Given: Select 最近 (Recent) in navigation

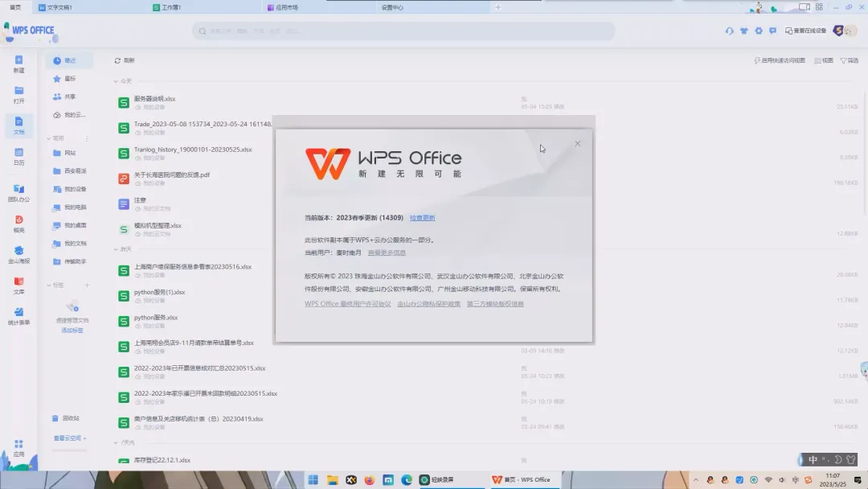Looking at the screenshot, I should coord(69,60).
